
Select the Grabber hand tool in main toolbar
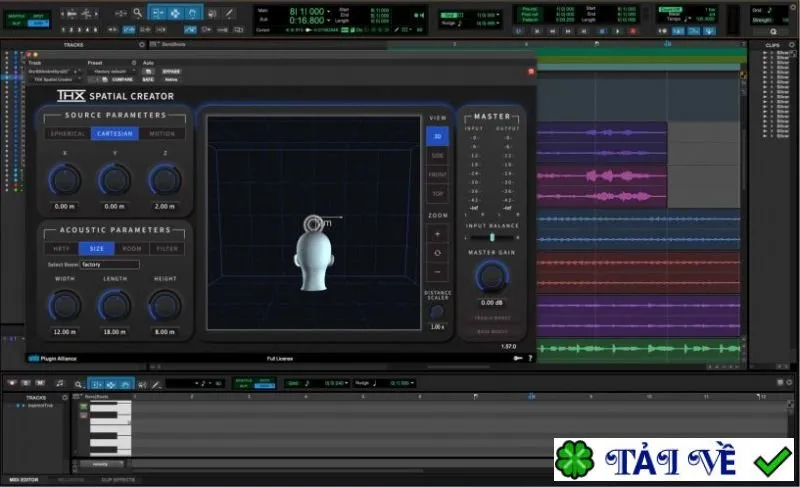tap(192, 13)
